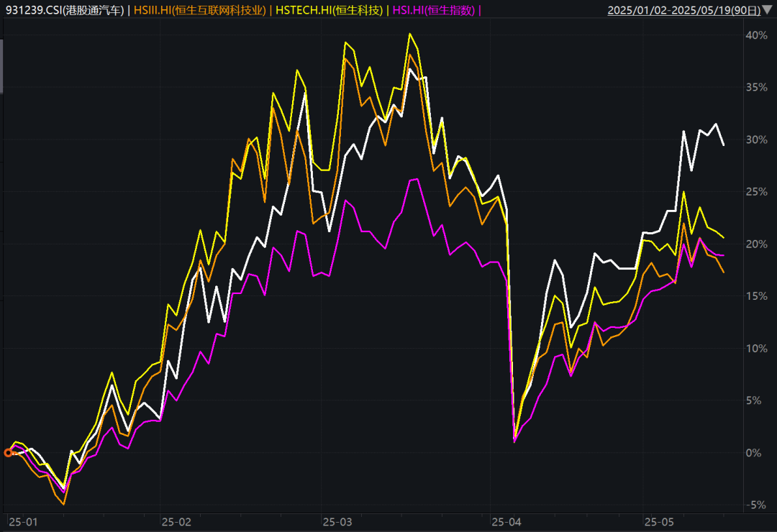Click the yellow line's highest peak near 40%

pos(410,35)
